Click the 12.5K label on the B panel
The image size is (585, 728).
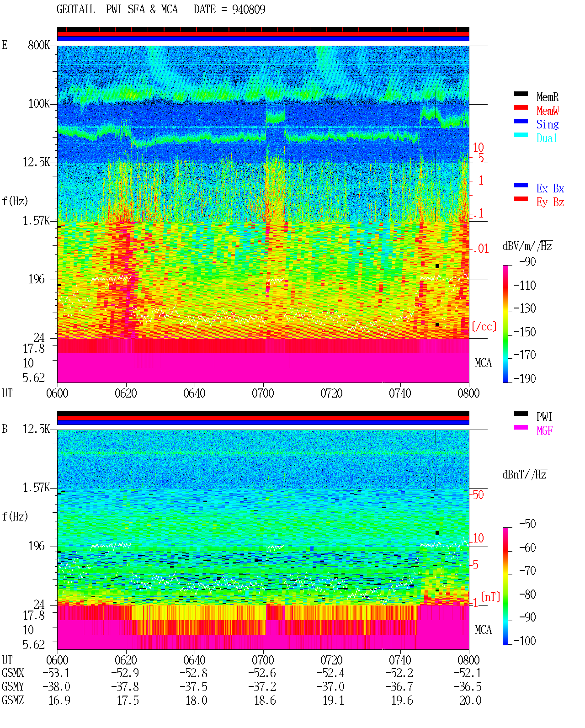point(36,429)
